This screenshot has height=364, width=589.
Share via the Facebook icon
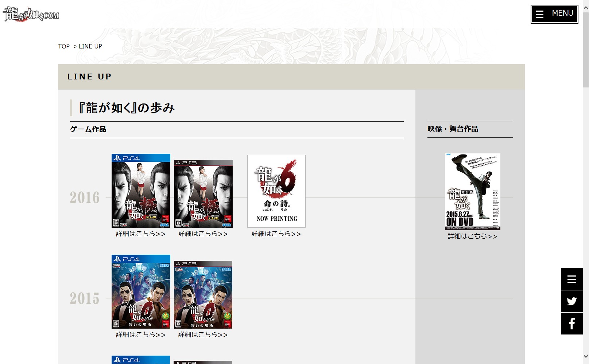[572, 324]
